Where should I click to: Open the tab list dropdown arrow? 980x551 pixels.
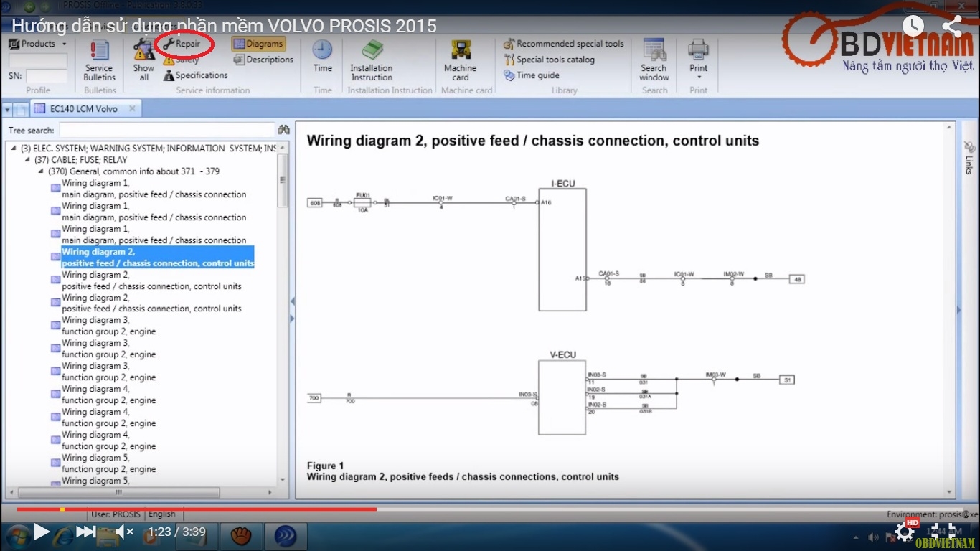point(7,110)
